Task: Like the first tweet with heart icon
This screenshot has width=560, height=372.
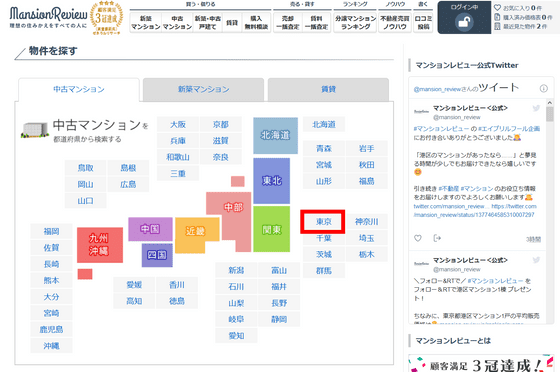Action: click(x=418, y=238)
